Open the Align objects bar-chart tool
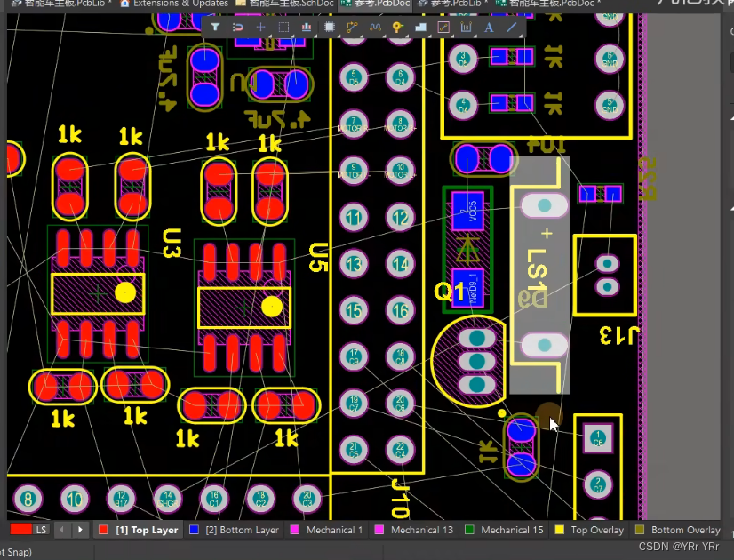The width and height of the screenshot is (734, 560). click(307, 28)
